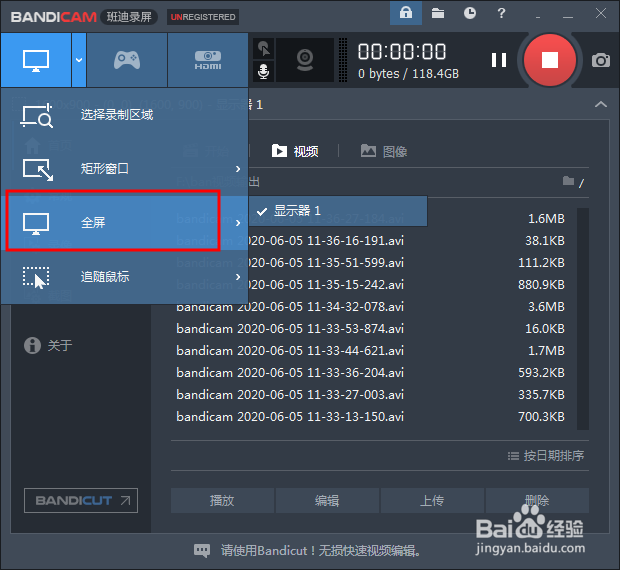Select file bandicam 2020-06-05 11-33-53-874.avi
Screen dimensions: 620x570
[x=371, y=328]
